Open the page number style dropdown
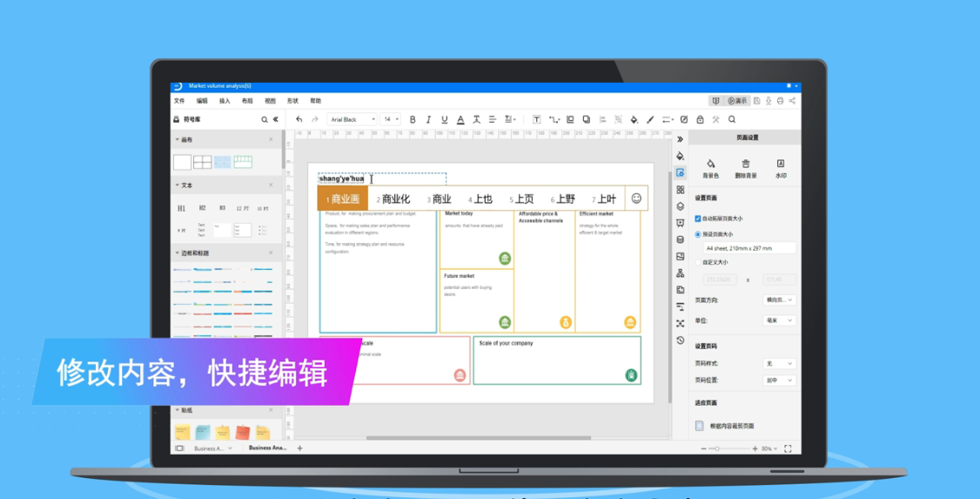The image size is (980, 499). [779, 363]
